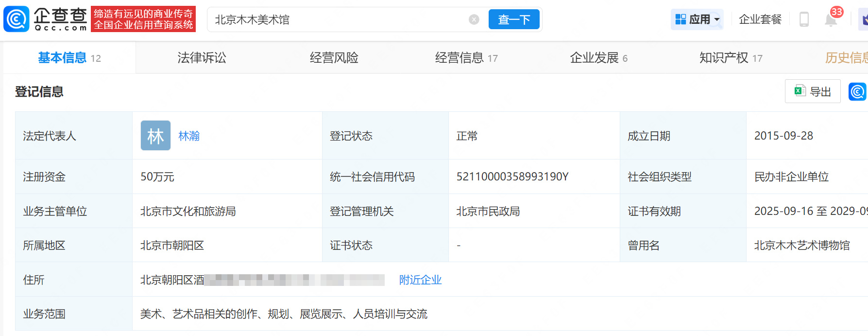Click the certificate validity date value
This screenshot has height=336, width=868.
tap(811, 212)
